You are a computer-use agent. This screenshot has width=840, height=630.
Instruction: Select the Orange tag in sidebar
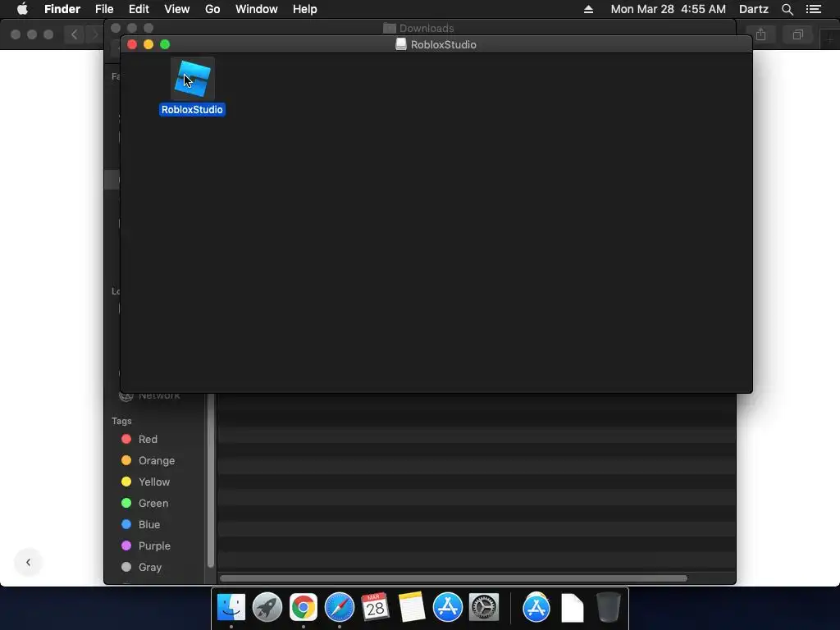point(148,461)
